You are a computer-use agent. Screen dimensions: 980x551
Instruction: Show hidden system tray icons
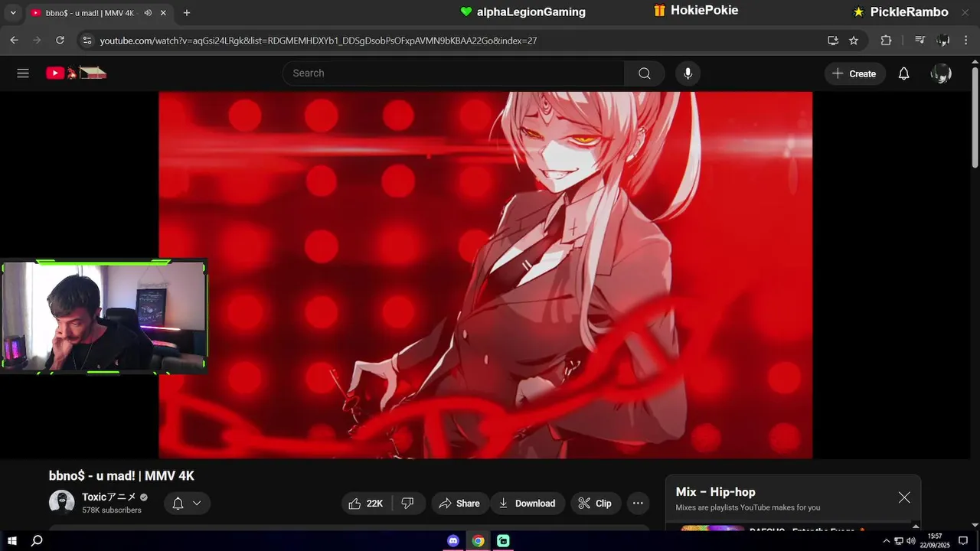point(887,541)
